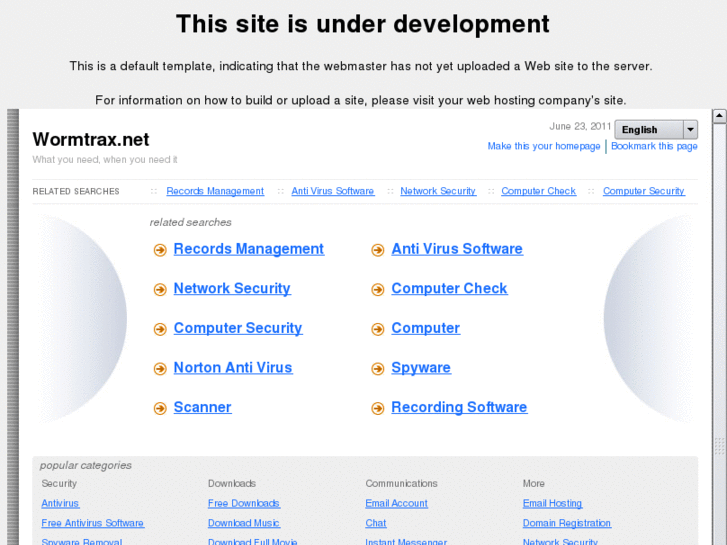Click the arrow icon beside Norton Anti Virus
Image resolution: width=727 pixels, height=545 pixels.
(x=160, y=369)
